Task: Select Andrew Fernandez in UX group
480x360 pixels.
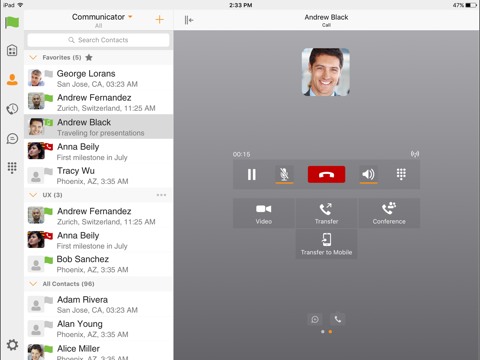Action: coord(98,216)
